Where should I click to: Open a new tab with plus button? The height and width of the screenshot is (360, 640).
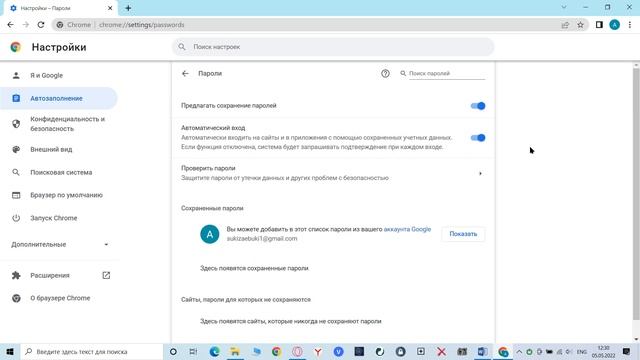tap(128, 8)
